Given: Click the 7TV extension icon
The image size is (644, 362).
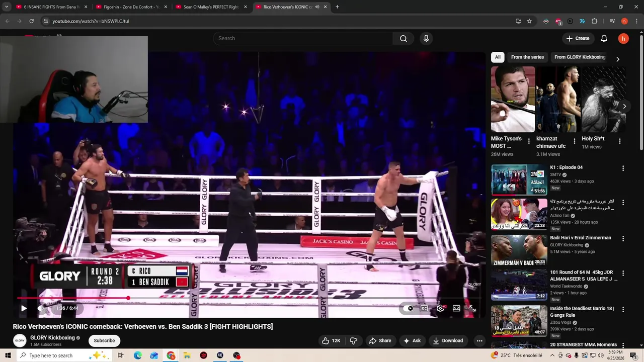Looking at the screenshot, I should pyautogui.click(x=582, y=21).
